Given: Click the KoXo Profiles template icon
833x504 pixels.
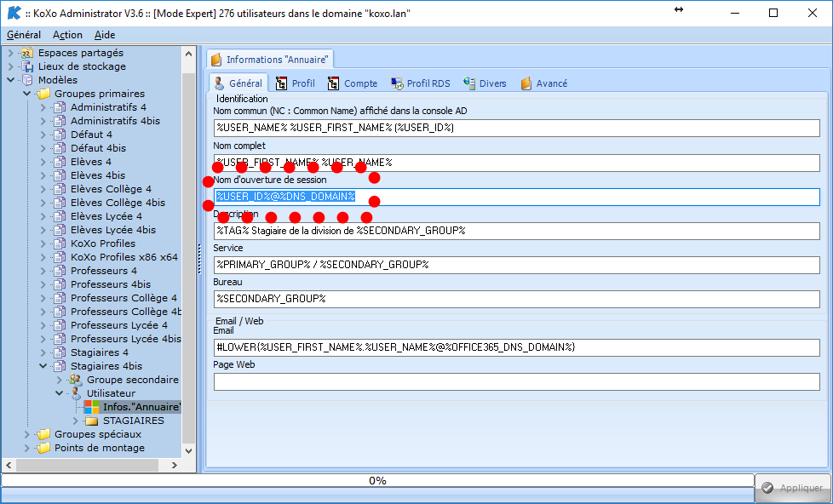Looking at the screenshot, I should tap(60, 243).
